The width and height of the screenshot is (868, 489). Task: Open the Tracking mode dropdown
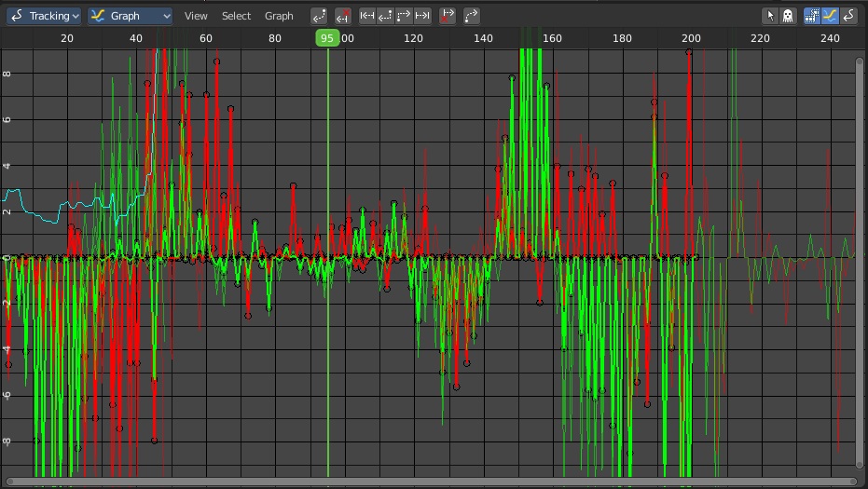pyautogui.click(x=44, y=16)
